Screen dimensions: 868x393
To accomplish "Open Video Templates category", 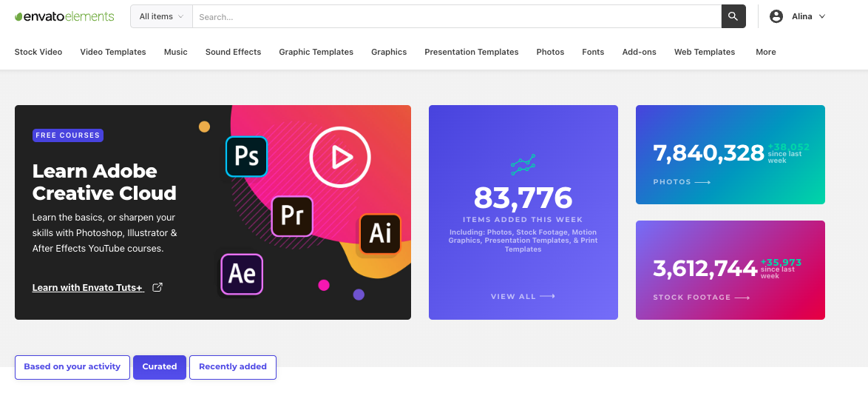I will click(x=113, y=52).
